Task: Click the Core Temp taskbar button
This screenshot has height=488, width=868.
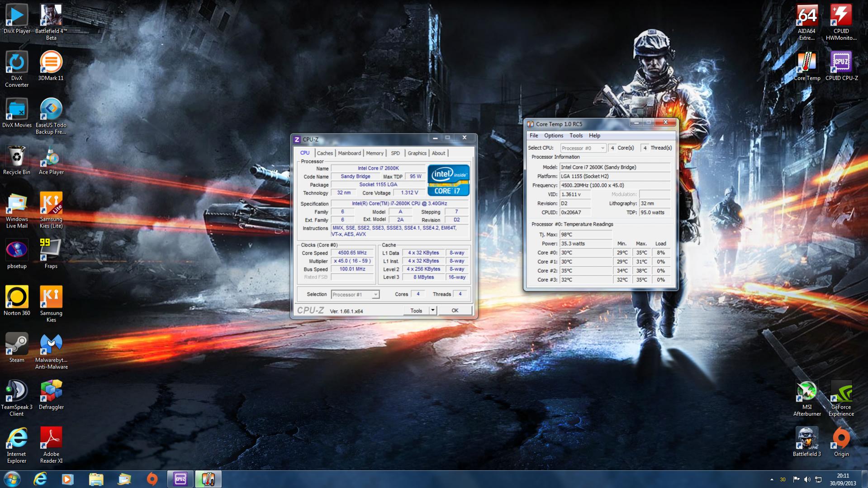Action: coord(208,479)
